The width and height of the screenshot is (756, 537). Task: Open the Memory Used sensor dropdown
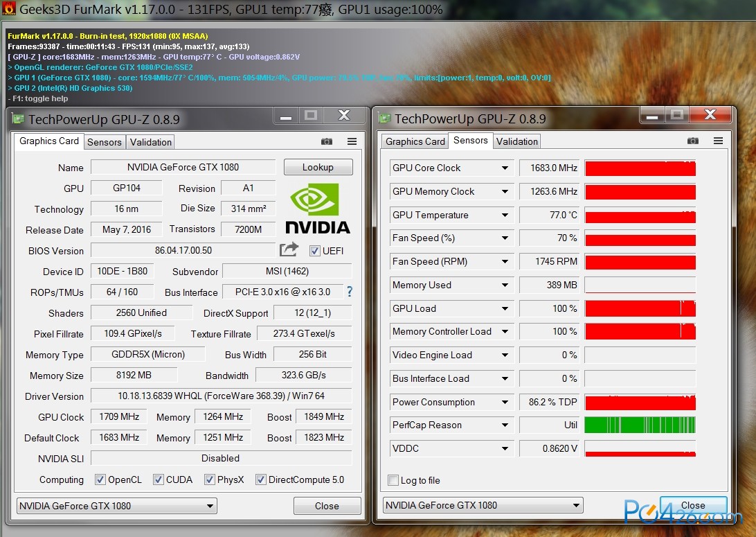click(505, 285)
